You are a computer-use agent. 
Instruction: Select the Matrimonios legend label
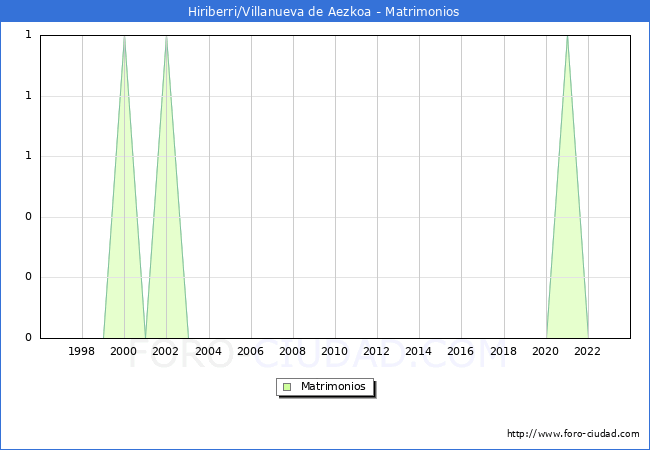(333, 386)
